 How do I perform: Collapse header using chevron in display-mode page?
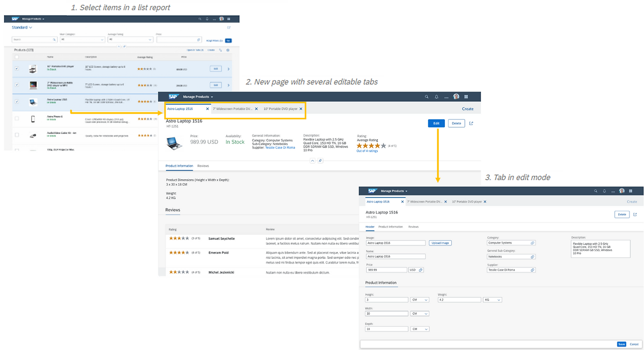(312, 161)
